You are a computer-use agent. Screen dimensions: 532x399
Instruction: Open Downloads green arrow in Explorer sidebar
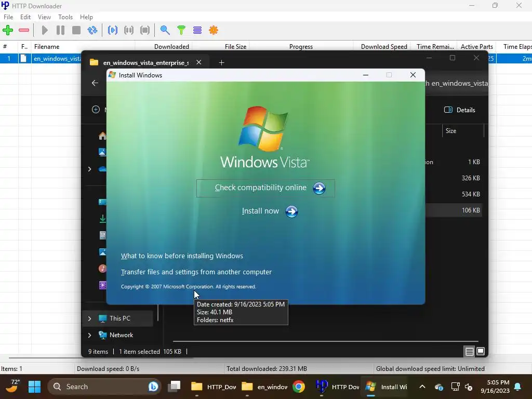tap(102, 219)
